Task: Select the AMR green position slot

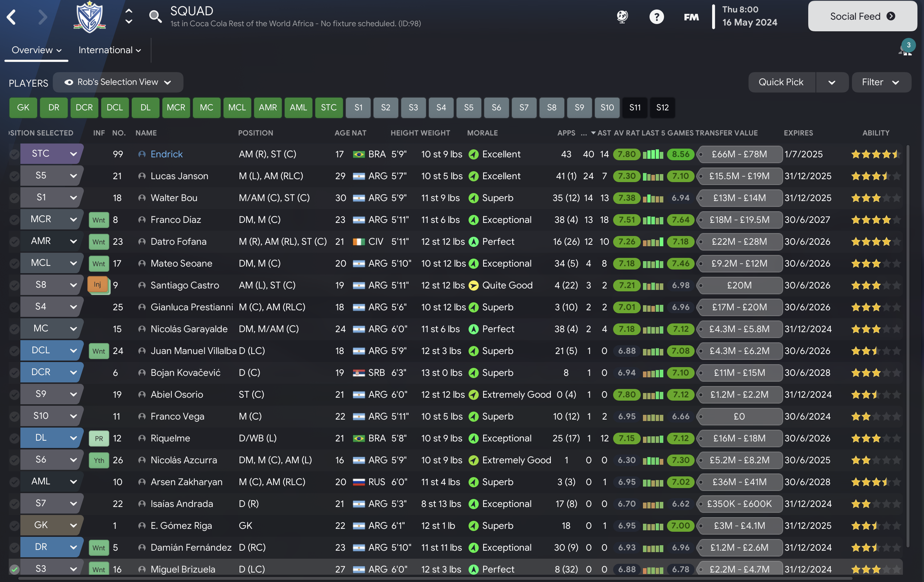Action: 268,107
